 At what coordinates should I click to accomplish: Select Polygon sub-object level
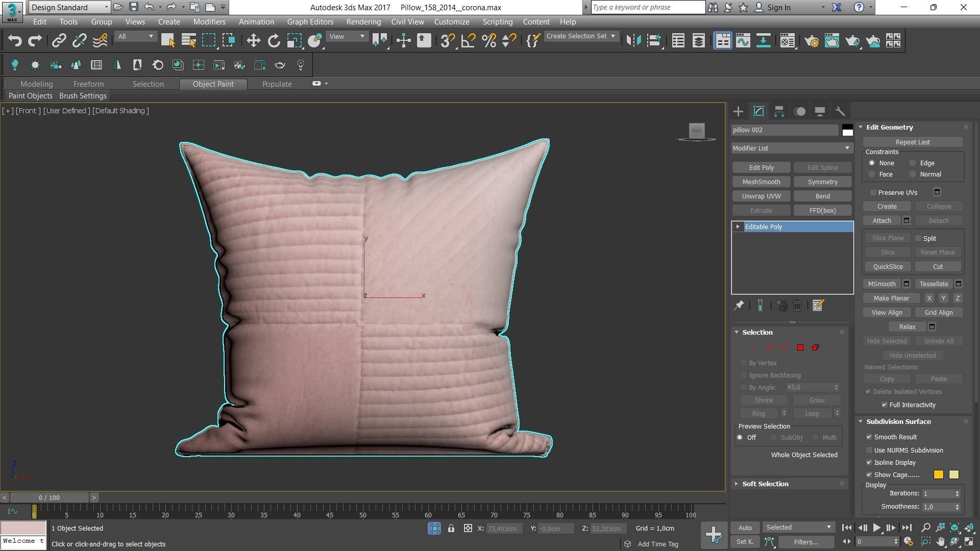[x=800, y=347]
